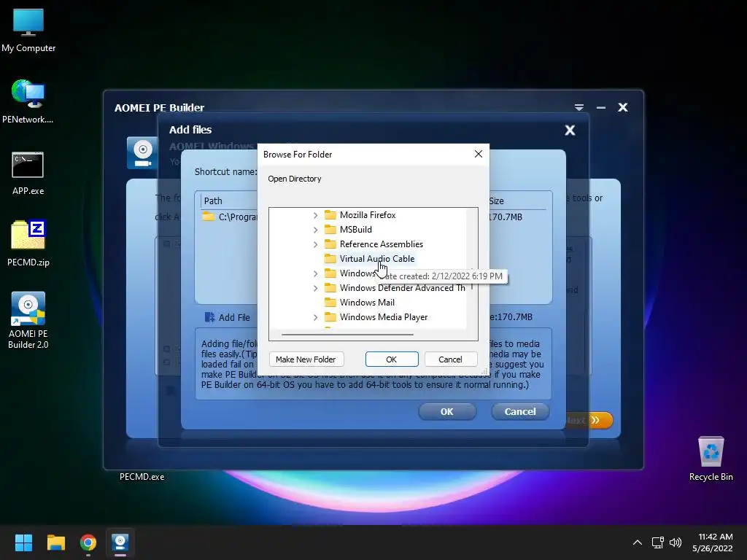Click OK in the Add files dialog
747x560 pixels.
coord(447,411)
